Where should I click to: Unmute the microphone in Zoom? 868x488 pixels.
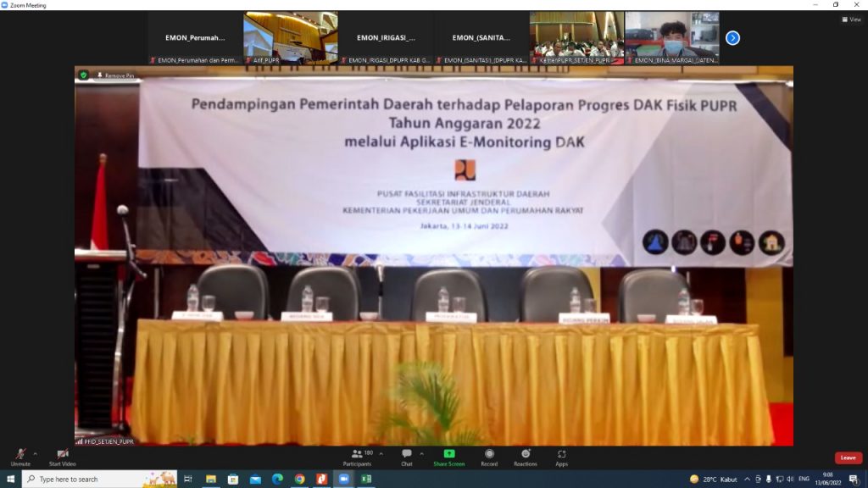(20, 455)
